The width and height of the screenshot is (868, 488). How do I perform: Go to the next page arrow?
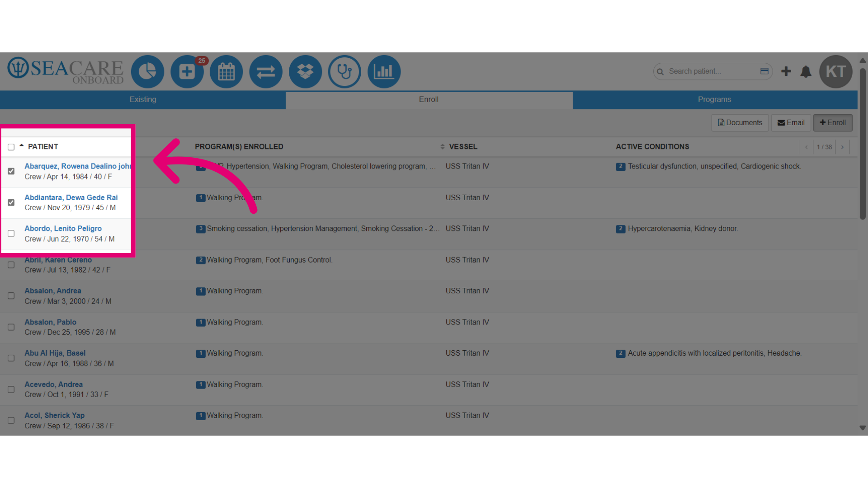coord(842,147)
